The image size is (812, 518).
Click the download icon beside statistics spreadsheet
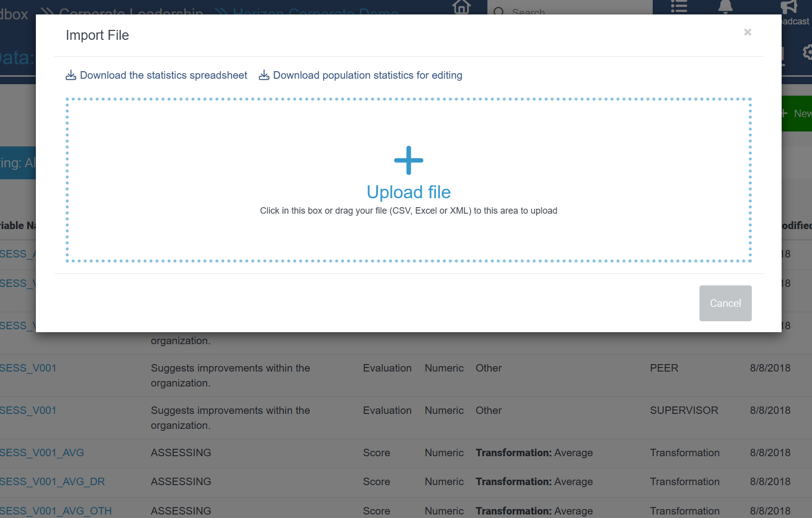pos(71,75)
